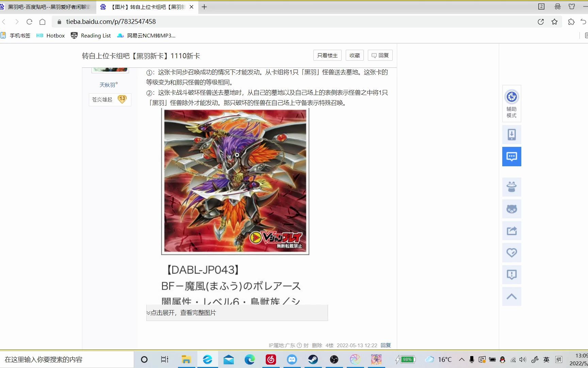Open the 网易云NCM转MP3 bookmark

point(146,35)
